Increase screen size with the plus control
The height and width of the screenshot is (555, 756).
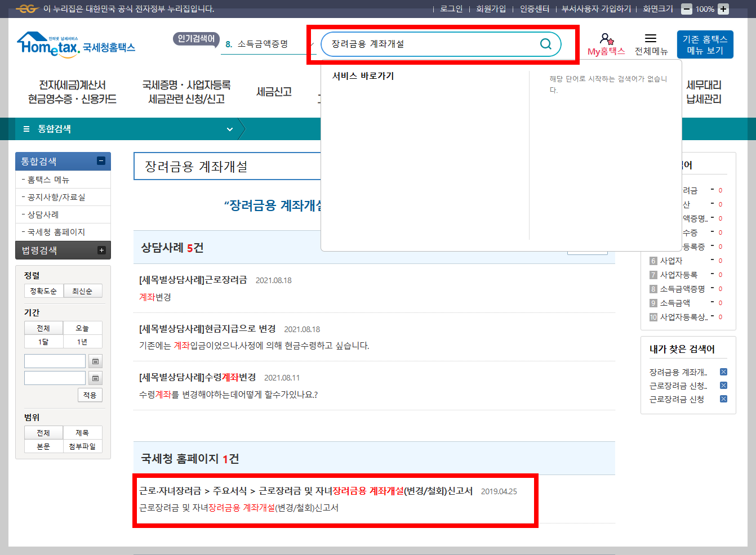(x=723, y=8)
